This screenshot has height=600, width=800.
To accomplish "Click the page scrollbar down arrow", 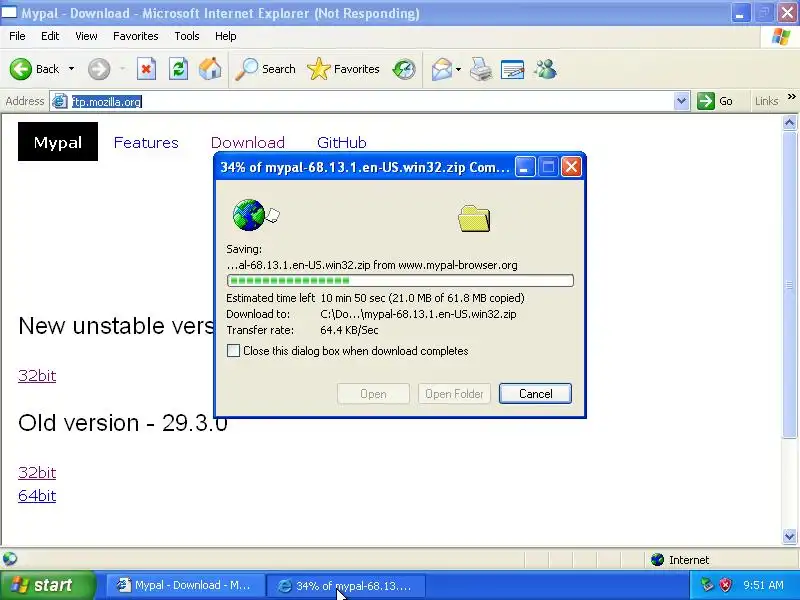I will point(789,536).
